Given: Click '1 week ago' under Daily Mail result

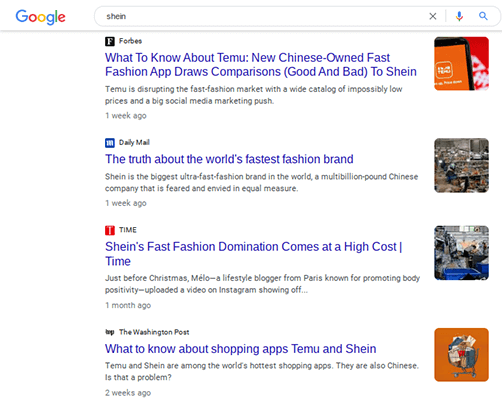Looking at the screenshot, I should click(x=126, y=203).
